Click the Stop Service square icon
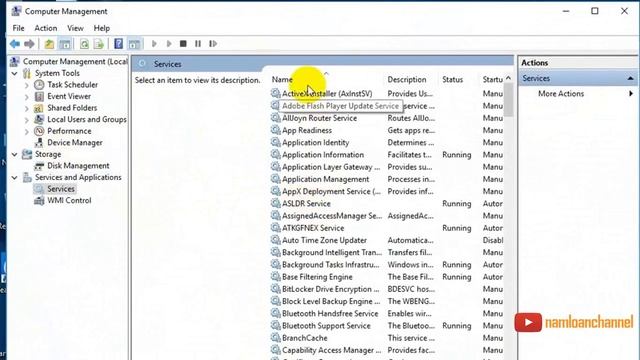The image size is (640, 360). point(183,44)
